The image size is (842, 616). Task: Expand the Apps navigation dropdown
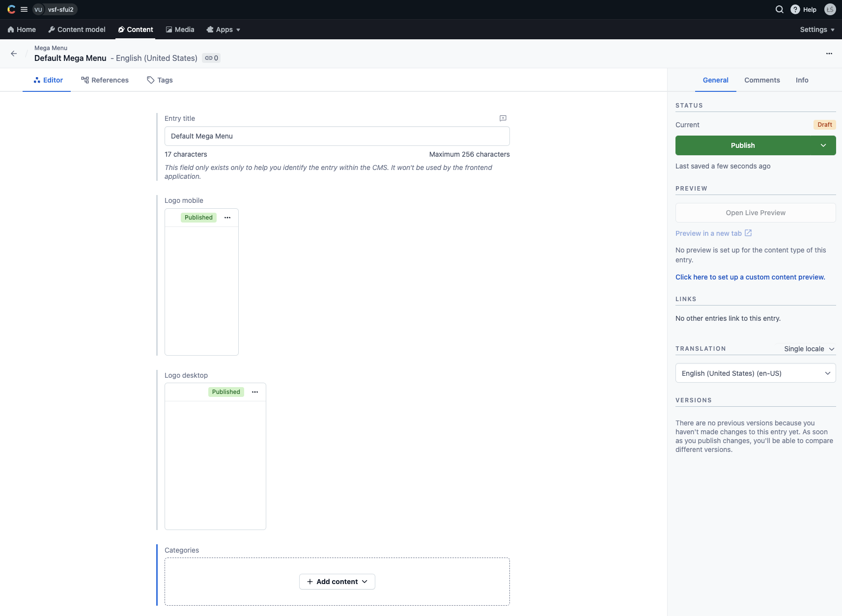224,29
